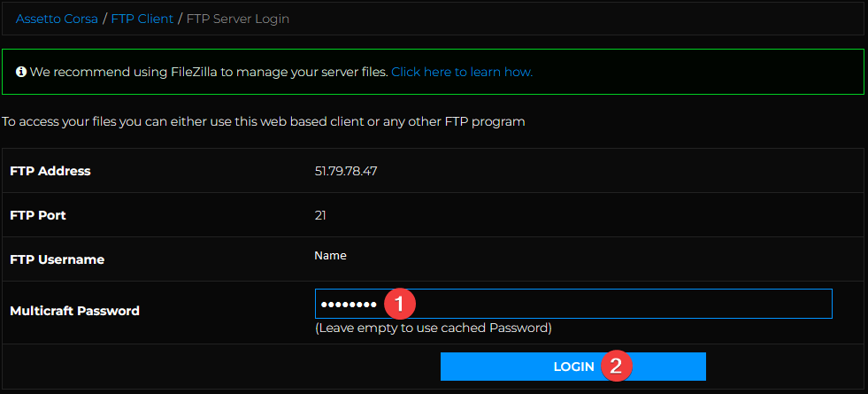This screenshot has width=868, height=394.
Task: Click the 'Leave empty to use cached Password' hint
Action: (433, 328)
